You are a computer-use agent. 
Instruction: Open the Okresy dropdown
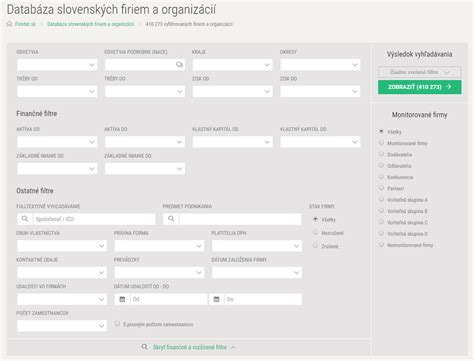tap(320, 65)
